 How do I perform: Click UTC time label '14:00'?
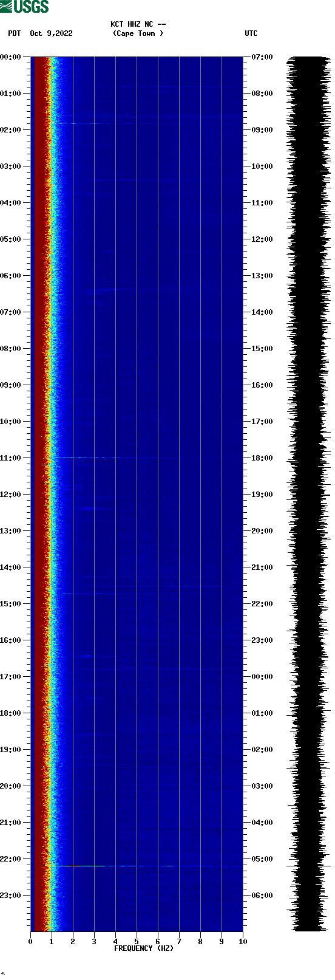pos(262,312)
